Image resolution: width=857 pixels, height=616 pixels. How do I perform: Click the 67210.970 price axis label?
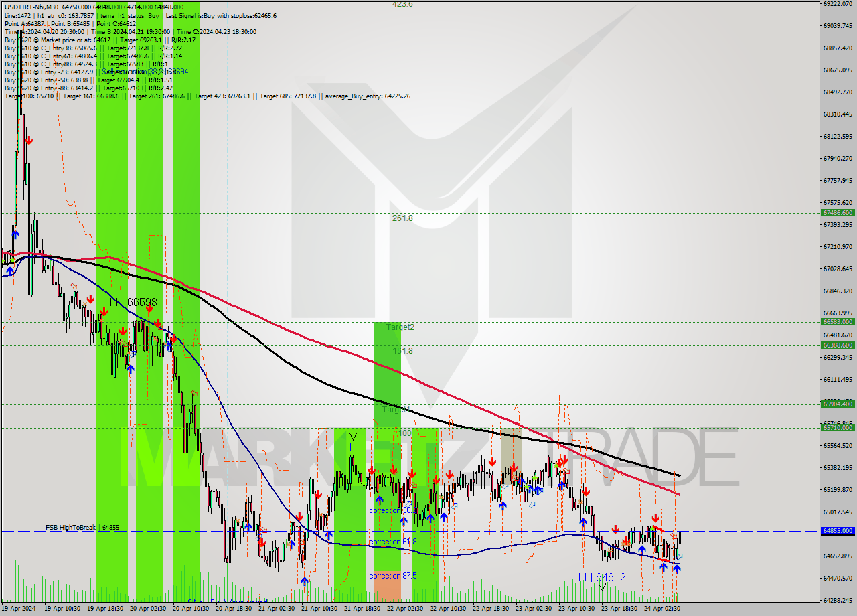tap(839, 246)
